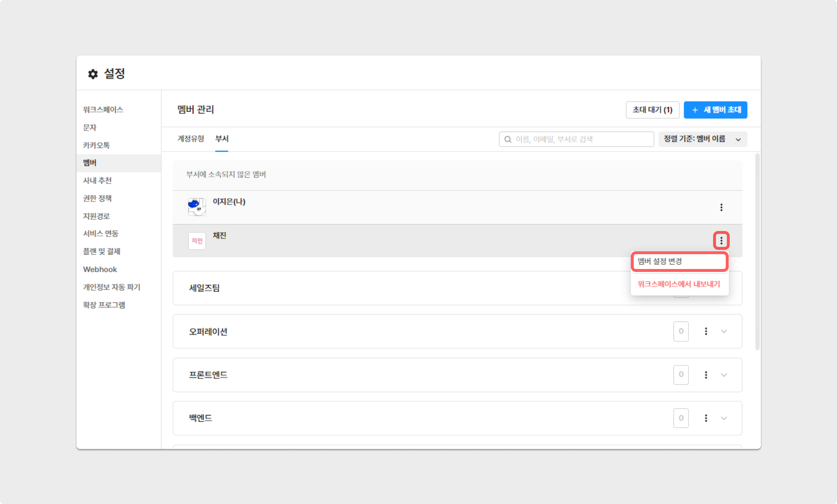Click the three-dot menu for 채진
837x504 pixels.
coord(721,240)
